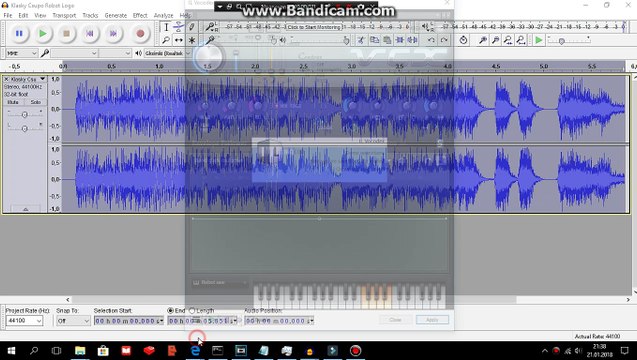Open the Snap To dropdown
The width and height of the screenshot is (637, 360).
[x=73, y=321]
